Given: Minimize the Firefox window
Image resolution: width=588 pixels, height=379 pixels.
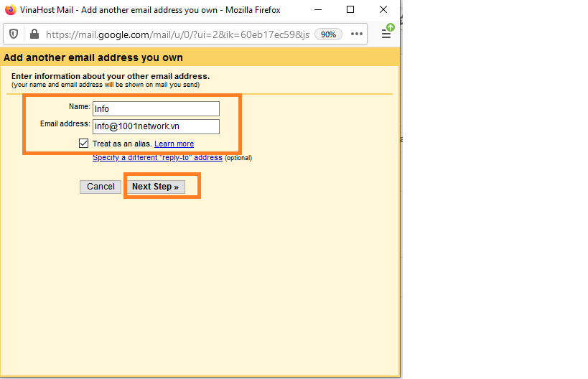Looking at the screenshot, I should click(318, 10).
